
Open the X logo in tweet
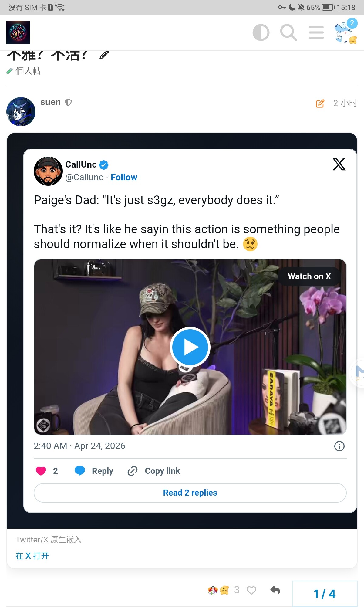(x=339, y=164)
